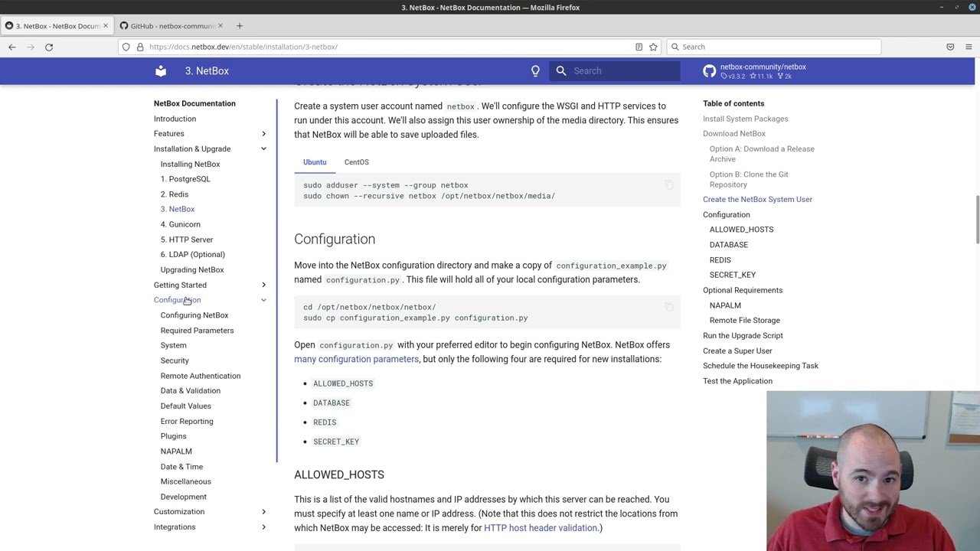The height and width of the screenshot is (551, 980).
Task: Collapse the Installation & Upgrade section
Action: 263,149
